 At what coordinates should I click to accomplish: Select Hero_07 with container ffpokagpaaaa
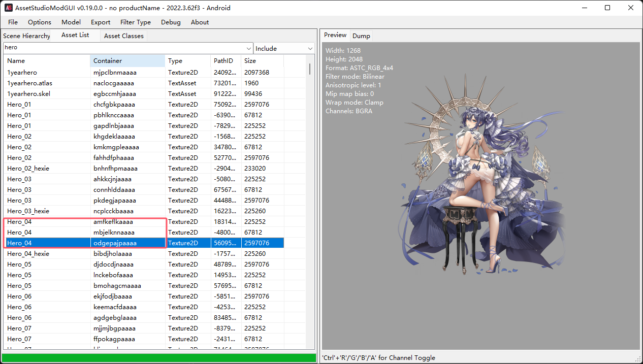144,339
